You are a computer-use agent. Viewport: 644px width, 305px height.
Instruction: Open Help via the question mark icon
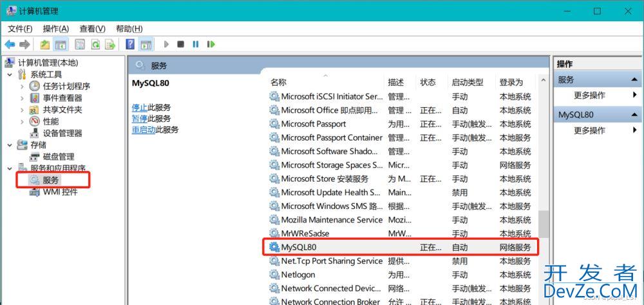pyautogui.click(x=130, y=44)
